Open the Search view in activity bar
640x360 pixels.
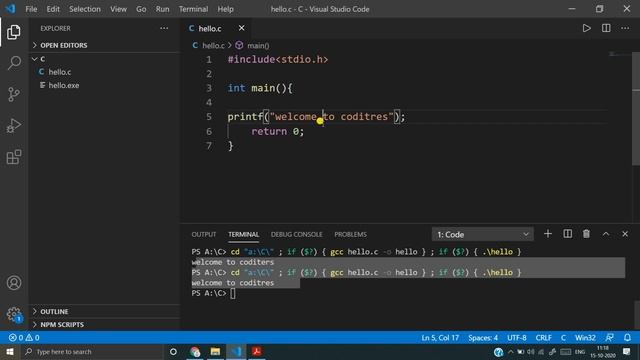[x=14, y=63]
